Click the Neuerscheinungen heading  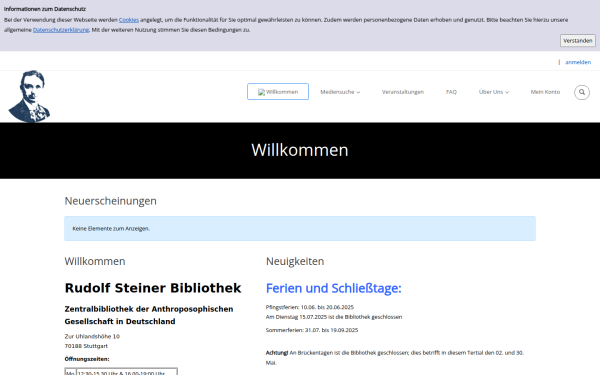pos(111,201)
